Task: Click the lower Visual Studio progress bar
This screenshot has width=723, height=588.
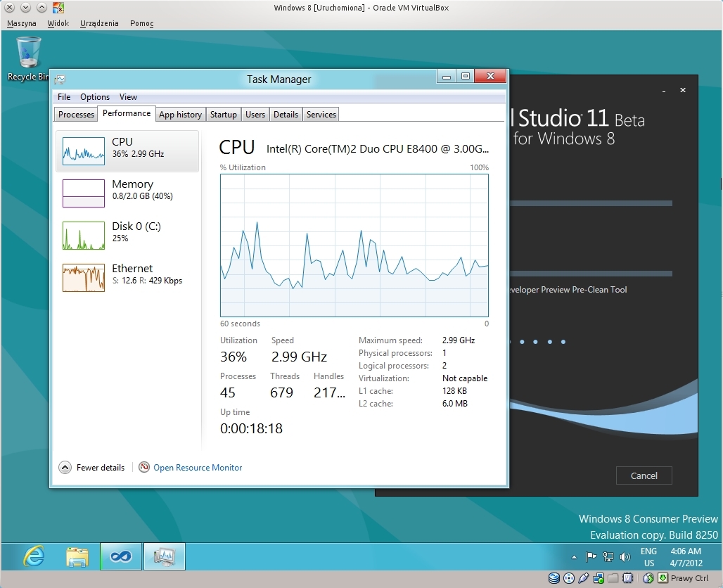Action: [x=591, y=274]
